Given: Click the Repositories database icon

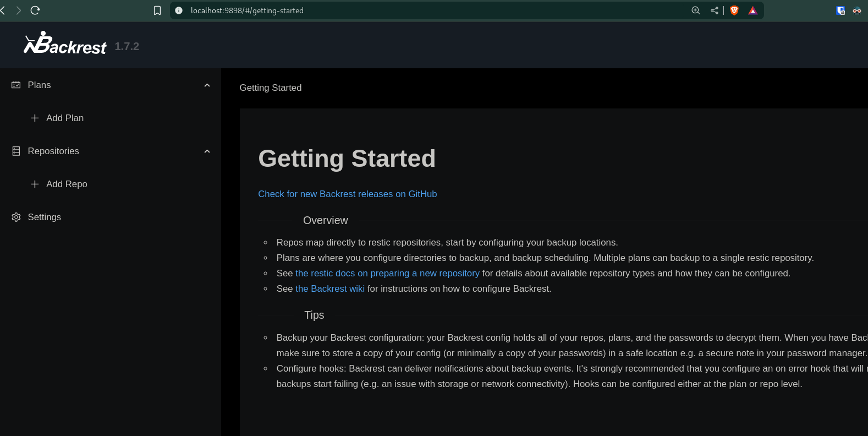Looking at the screenshot, I should tap(16, 151).
